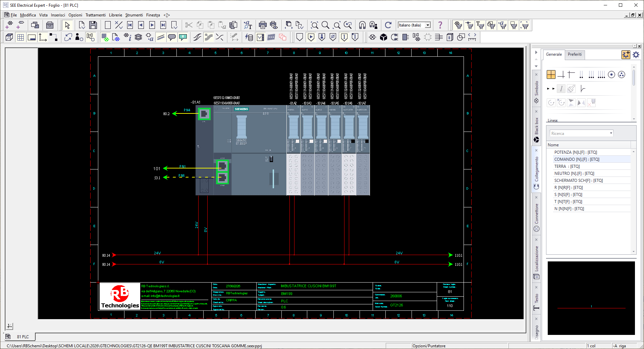644x349 pixels.
Task: Click the purple help question mark
Action: tap(440, 25)
